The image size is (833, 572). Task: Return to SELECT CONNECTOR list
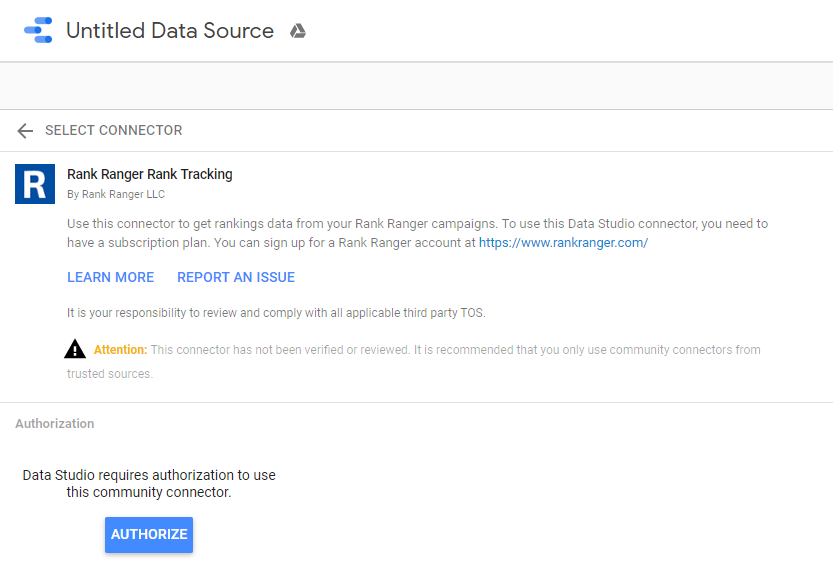click(113, 131)
